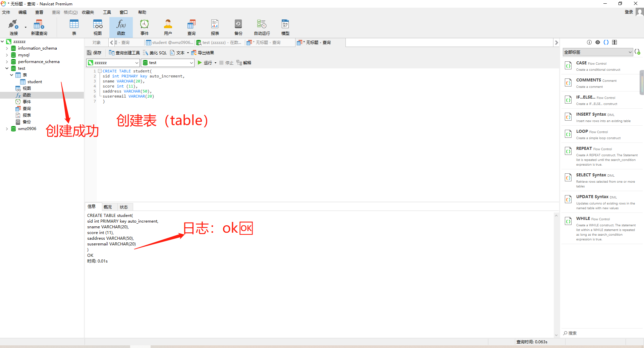
Task: Open the Tools (工具) menu
Action: [107, 12]
